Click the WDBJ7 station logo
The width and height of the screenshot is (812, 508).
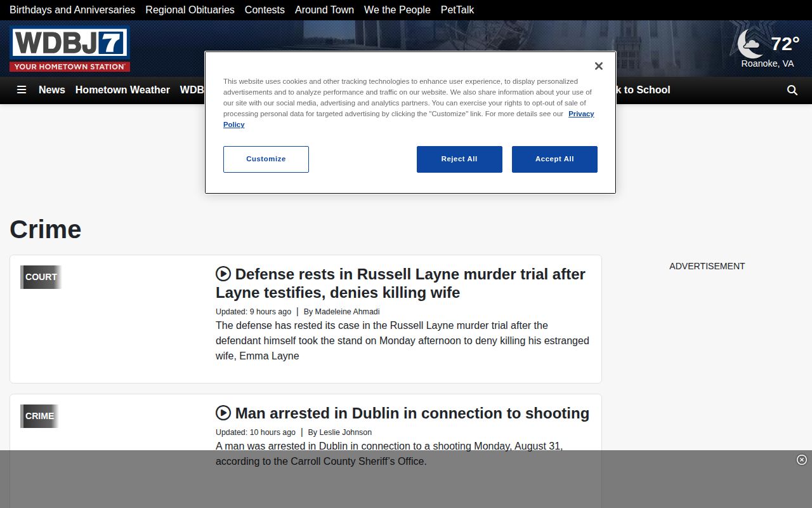(x=70, y=49)
